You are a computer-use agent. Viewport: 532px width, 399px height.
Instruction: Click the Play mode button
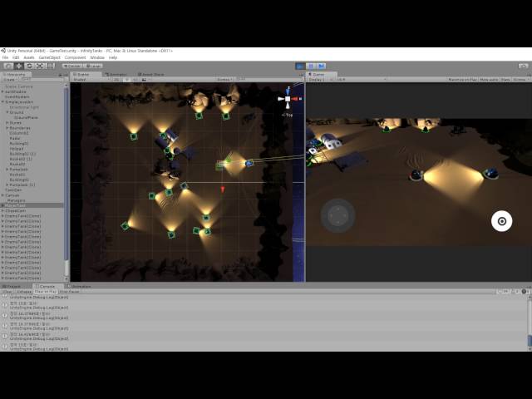pyautogui.click(x=300, y=66)
